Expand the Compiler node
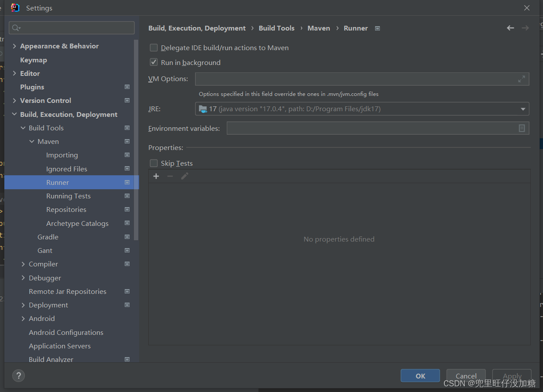Viewport: 543px width, 392px height. (x=23, y=264)
